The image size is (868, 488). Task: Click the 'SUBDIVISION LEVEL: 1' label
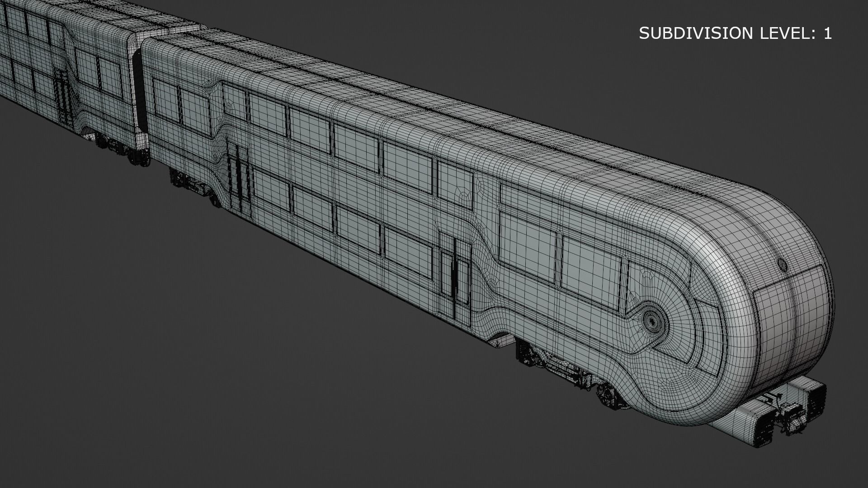736,33
